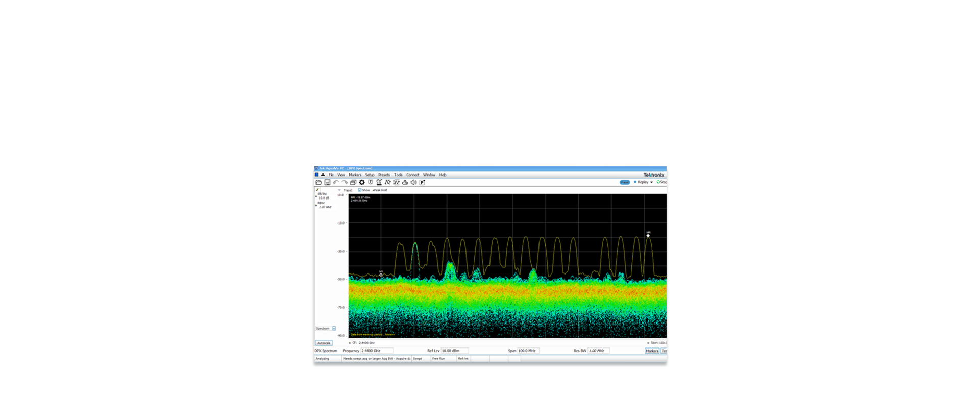
Task: Open the Markers menu
Action: (355, 175)
